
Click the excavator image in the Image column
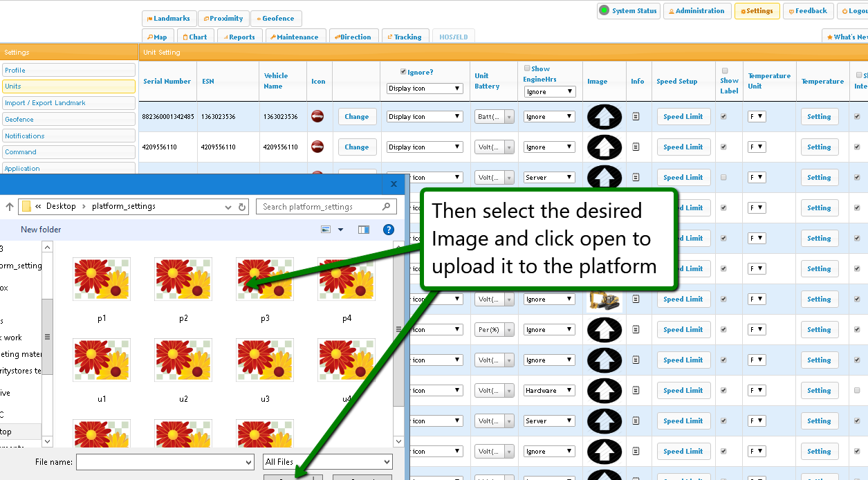click(604, 300)
